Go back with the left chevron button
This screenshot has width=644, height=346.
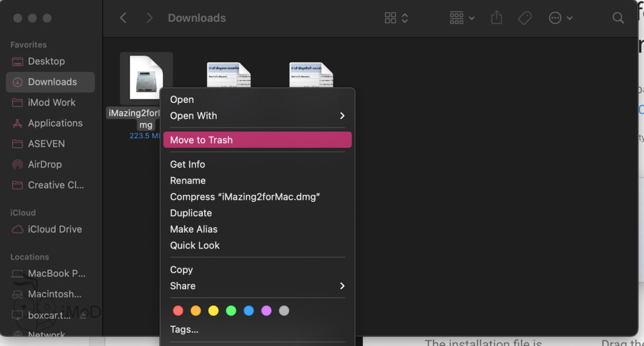coord(123,18)
